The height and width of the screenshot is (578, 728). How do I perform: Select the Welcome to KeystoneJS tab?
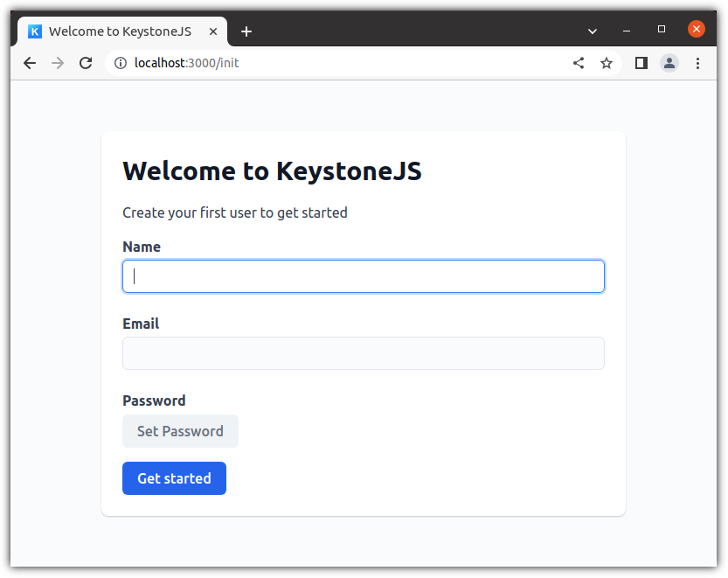click(122, 31)
